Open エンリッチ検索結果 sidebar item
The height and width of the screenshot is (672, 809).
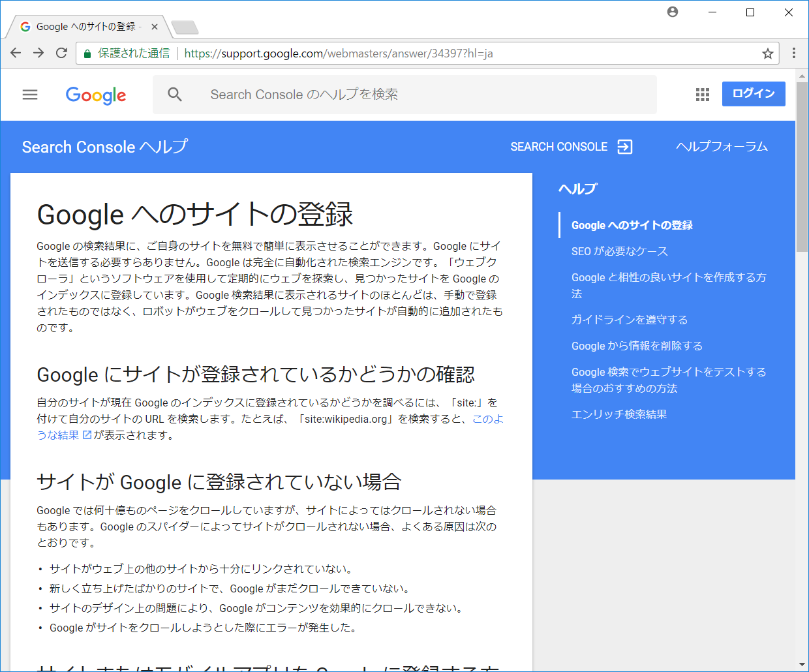[x=619, y=414]
